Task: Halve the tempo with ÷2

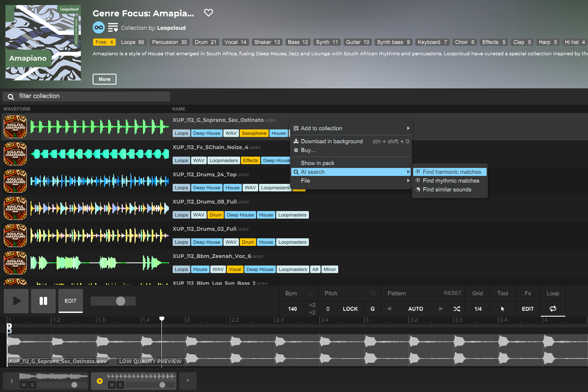Action: pyautogui.click(x=312, y=312)
